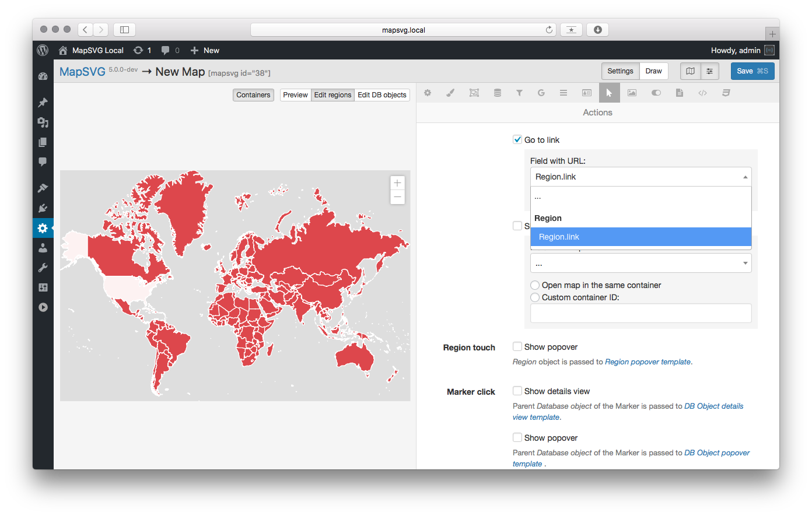Open Appearance brush icon in sidebar
Image resolution: width=812 pixels, height=516 pixels.
click(x=43, y=188)
